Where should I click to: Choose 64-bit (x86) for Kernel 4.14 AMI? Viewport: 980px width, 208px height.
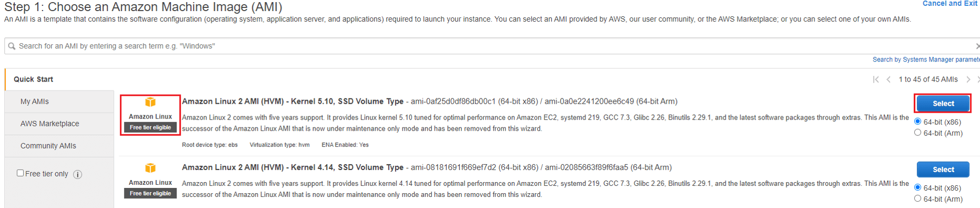point(917,187)
